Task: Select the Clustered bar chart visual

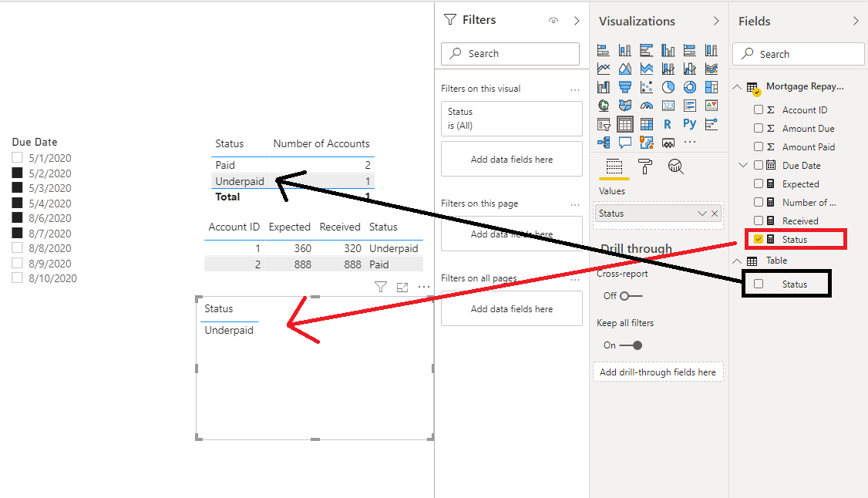Action: pos(647,50)
